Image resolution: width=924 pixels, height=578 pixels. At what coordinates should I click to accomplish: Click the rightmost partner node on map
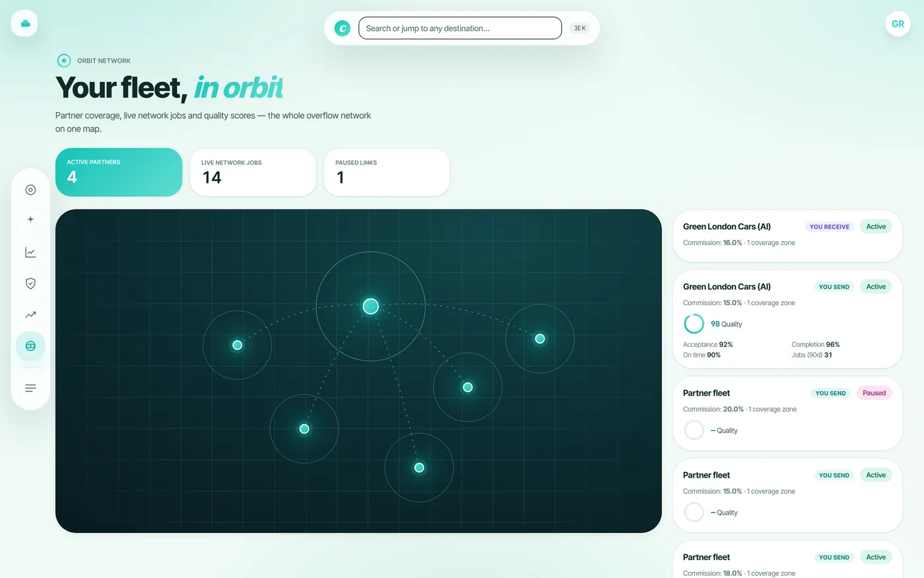[x=540, y=339]
